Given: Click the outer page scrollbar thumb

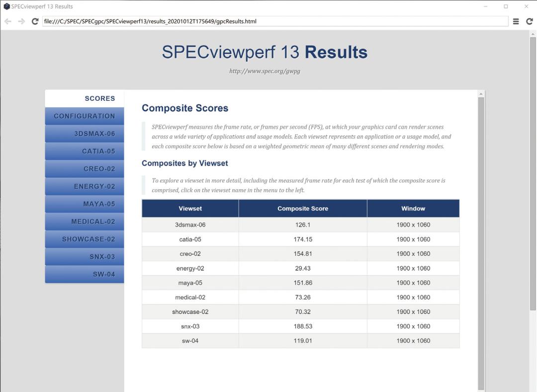Looking at the screenshot, I should 533,174.
